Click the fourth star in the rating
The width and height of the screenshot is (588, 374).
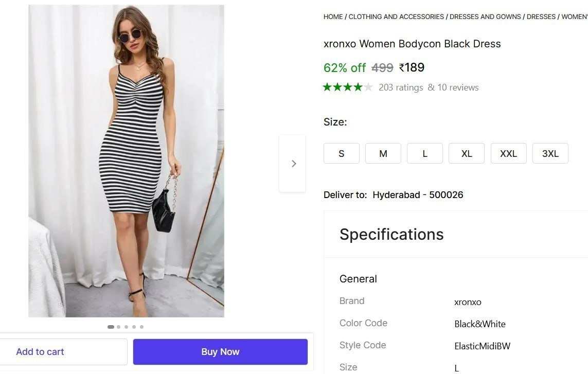pyautogui.click(x=358, y=87)
